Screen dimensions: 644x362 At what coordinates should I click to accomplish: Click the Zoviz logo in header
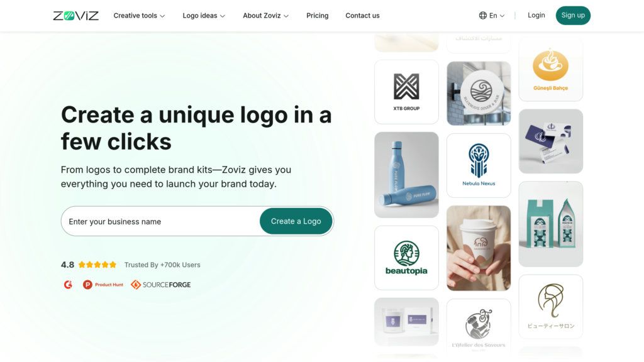[x=76, y=16]
